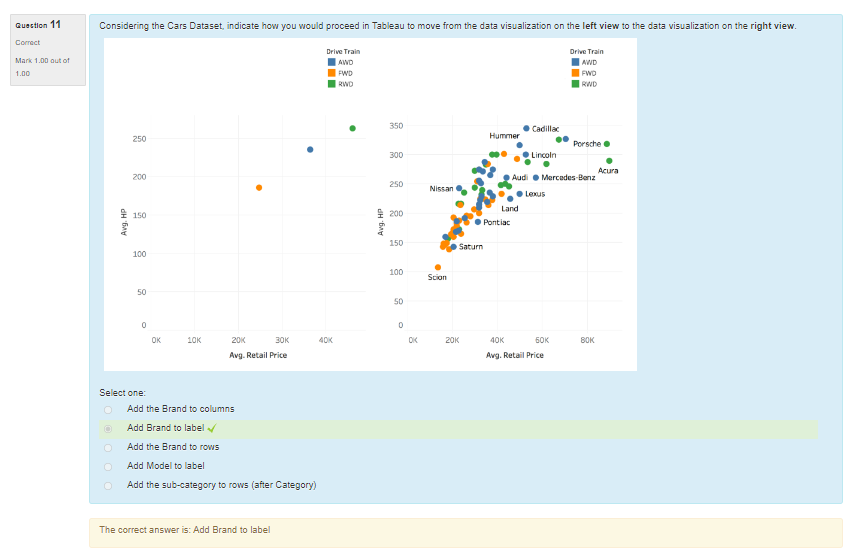Choose the 'Add Brand to label' radio option
859x559 pixels.
pyautogui.click(x=108, y=428)
